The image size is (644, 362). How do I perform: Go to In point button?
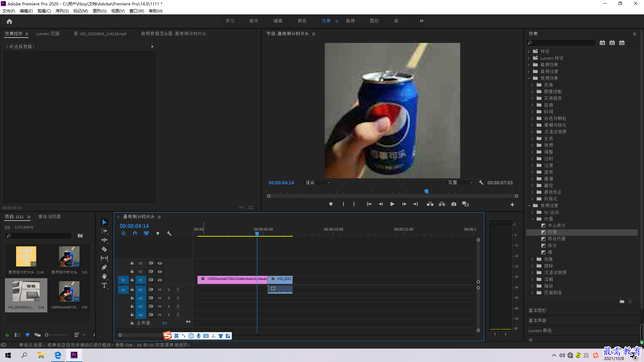pyautogui.click(x=369, y=204)
